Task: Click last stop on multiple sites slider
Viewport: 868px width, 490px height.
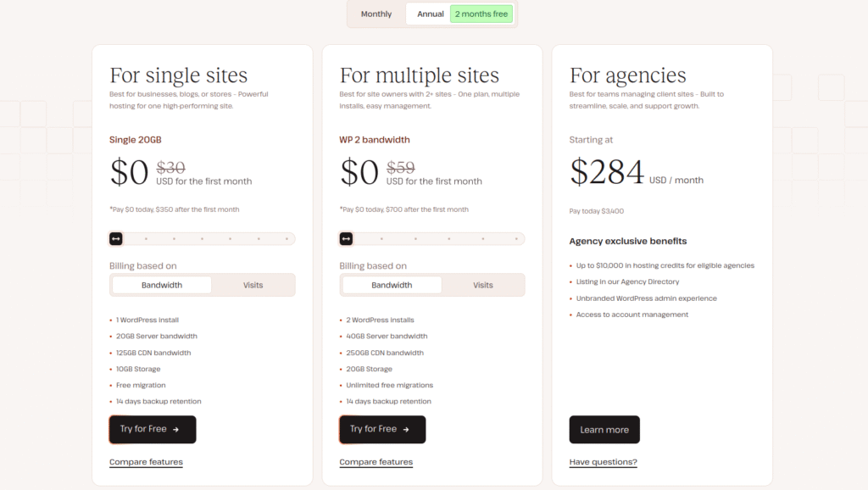Action: [x=516, y=238]
